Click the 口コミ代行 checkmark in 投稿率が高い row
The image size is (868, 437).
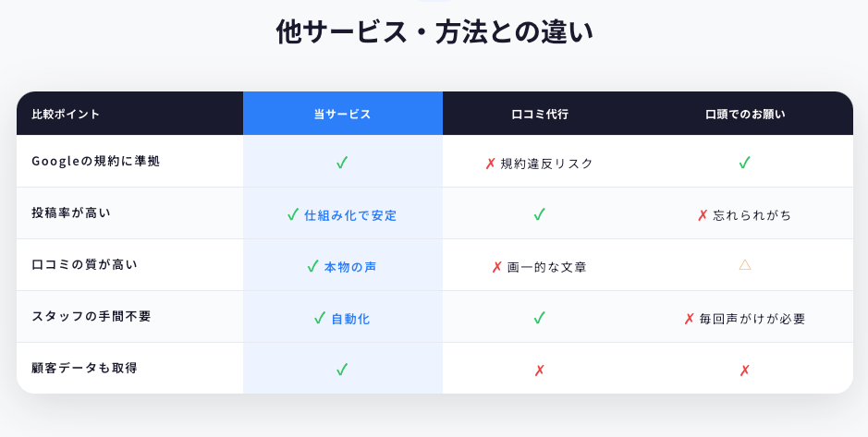coord(540,214)
